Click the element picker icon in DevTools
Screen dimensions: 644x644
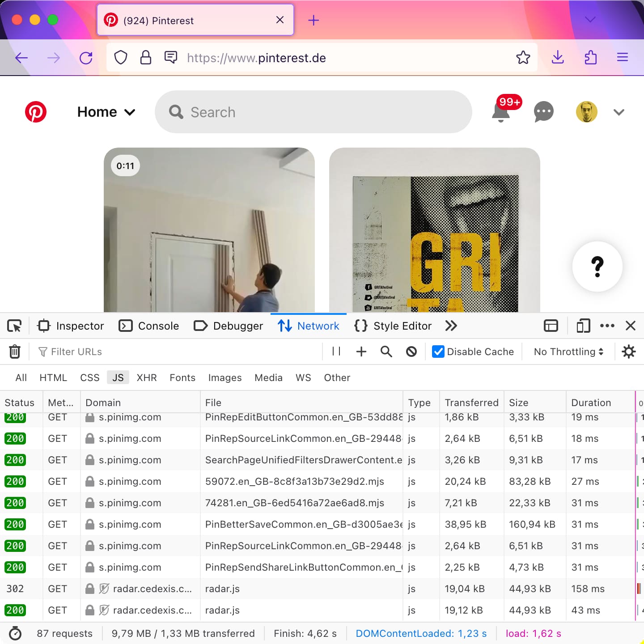pos(14,326)
